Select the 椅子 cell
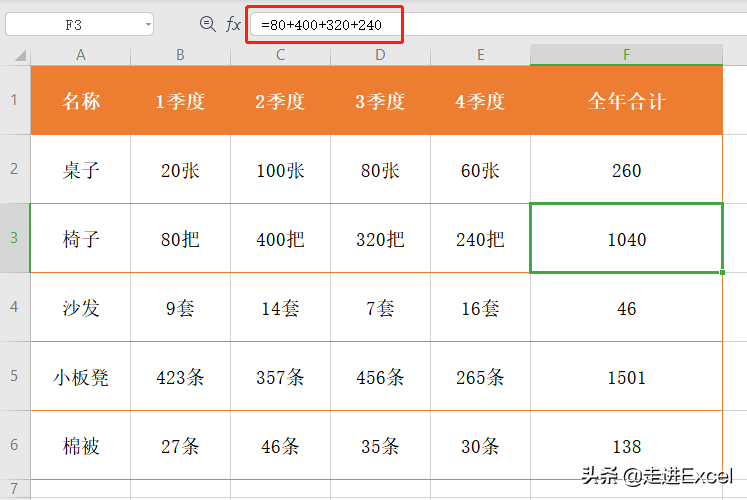The height and width of the screenshot is (500, 747). pos(81,239)
